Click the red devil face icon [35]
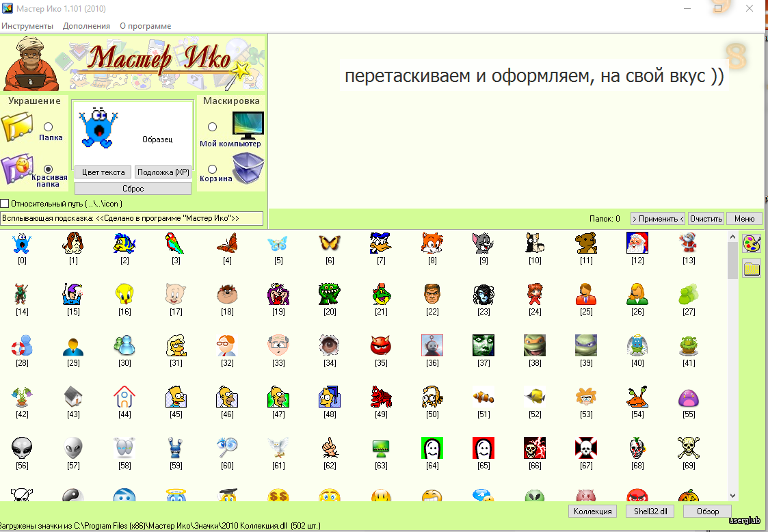 click(x=381, y=346)
